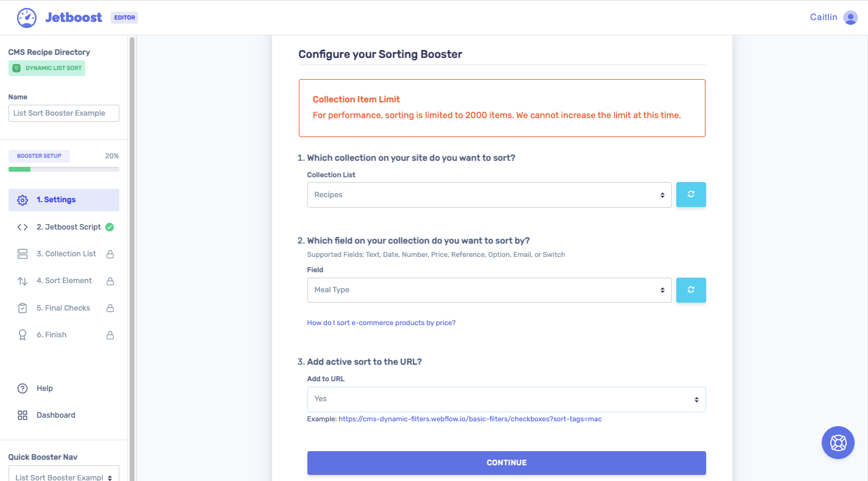Screen dimensions: 868x481
Task: Open the Dashboard from the sidebar
Action: 56,415
